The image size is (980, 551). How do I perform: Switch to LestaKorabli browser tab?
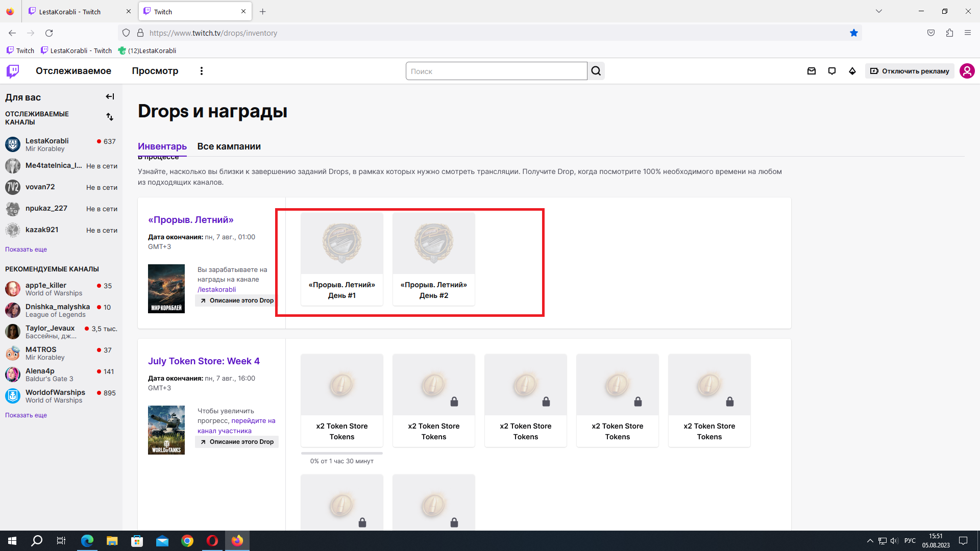coord(80,11)
